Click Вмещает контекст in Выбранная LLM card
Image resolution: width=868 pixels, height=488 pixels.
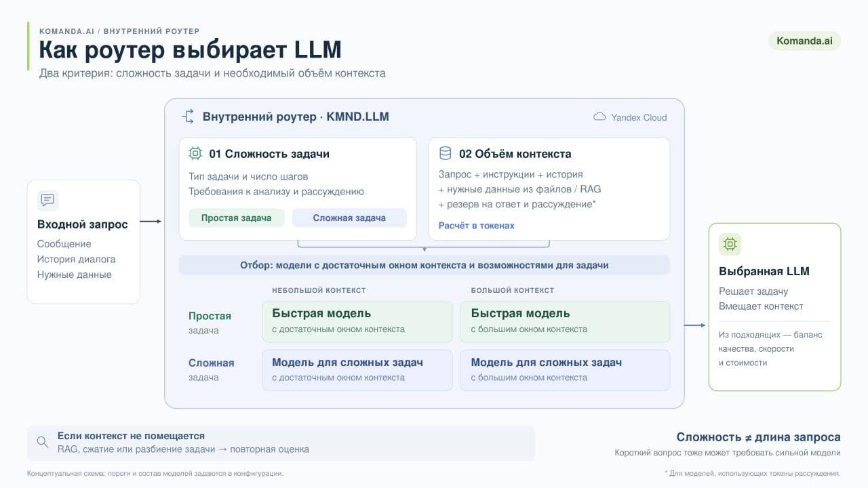point(761,306)
